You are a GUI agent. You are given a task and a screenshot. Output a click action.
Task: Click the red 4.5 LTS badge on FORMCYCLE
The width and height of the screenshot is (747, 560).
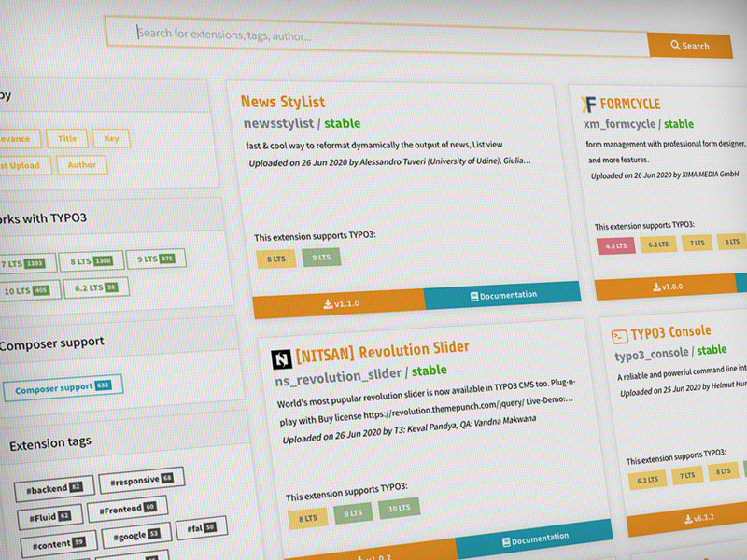(615, 245)
